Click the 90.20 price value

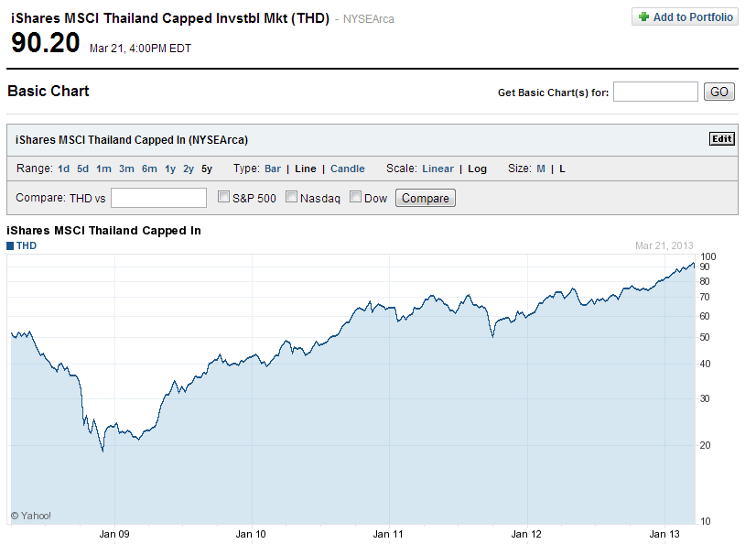click(46, 42)
